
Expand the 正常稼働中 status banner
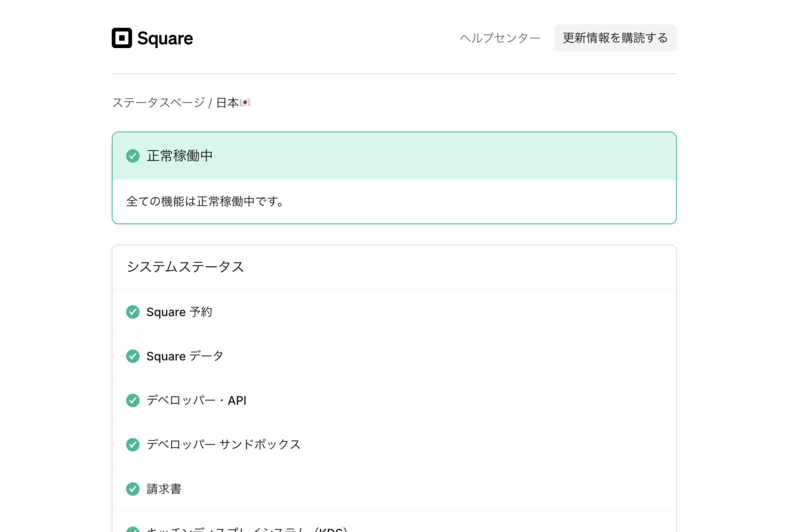[394, 156]
